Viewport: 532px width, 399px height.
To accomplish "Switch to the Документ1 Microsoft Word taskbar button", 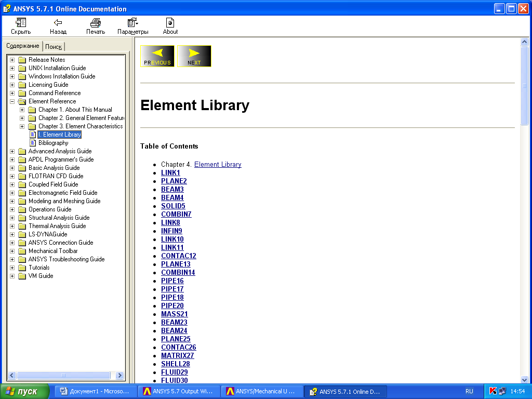I will [x=96, y=391].
